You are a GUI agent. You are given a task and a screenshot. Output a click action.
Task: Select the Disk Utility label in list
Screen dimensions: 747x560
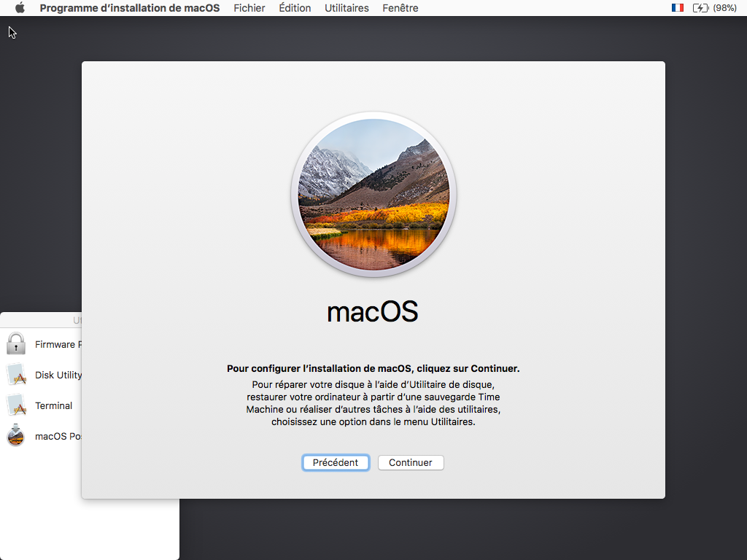(58, 376)
